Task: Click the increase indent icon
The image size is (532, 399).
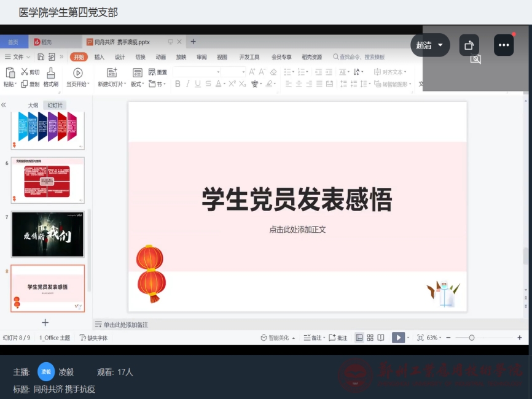Action: pyautogui.click(x=329, y=72)
